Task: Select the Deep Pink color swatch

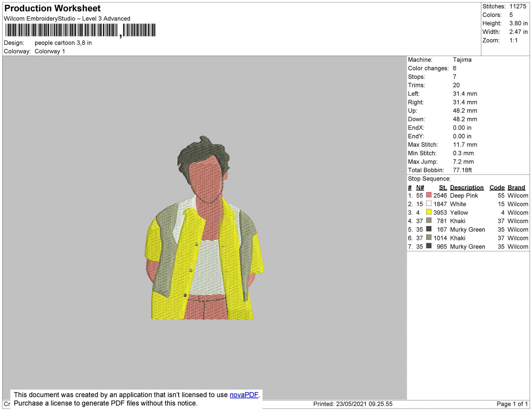Action: pyautogui.click(x=429, y=195)
